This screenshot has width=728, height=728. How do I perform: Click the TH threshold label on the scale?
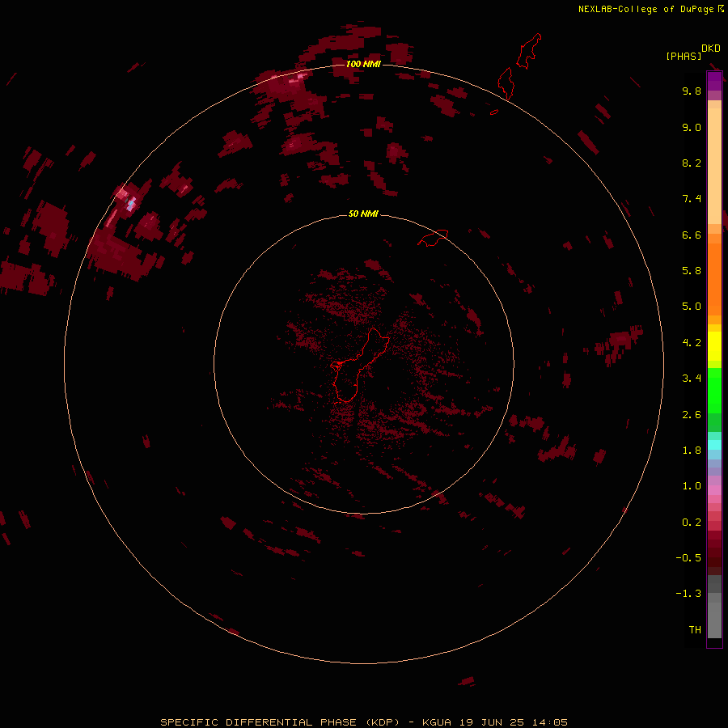(695, 630)
